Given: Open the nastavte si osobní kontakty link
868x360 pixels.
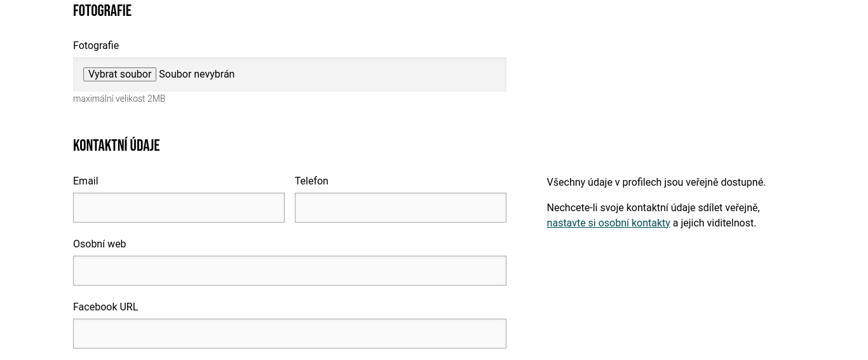Looking at the screenshot, I should click(x=608, y=223).
